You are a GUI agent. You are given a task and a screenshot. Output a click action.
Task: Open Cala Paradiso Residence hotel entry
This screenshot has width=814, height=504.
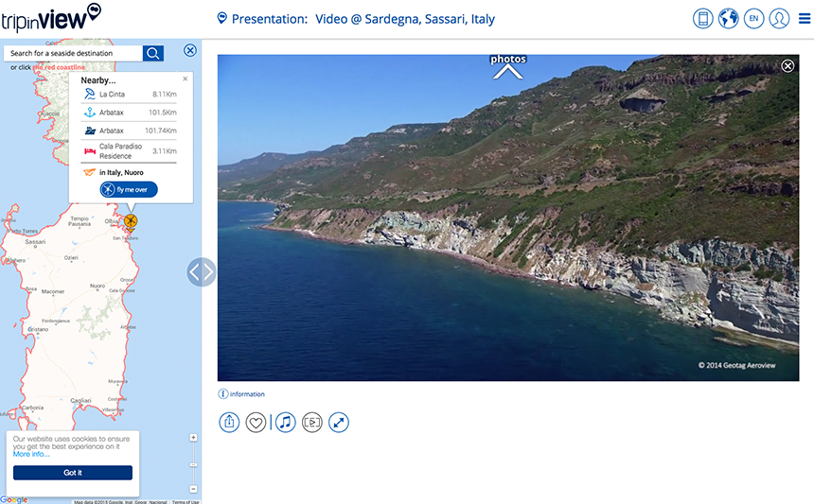point(129,151)
